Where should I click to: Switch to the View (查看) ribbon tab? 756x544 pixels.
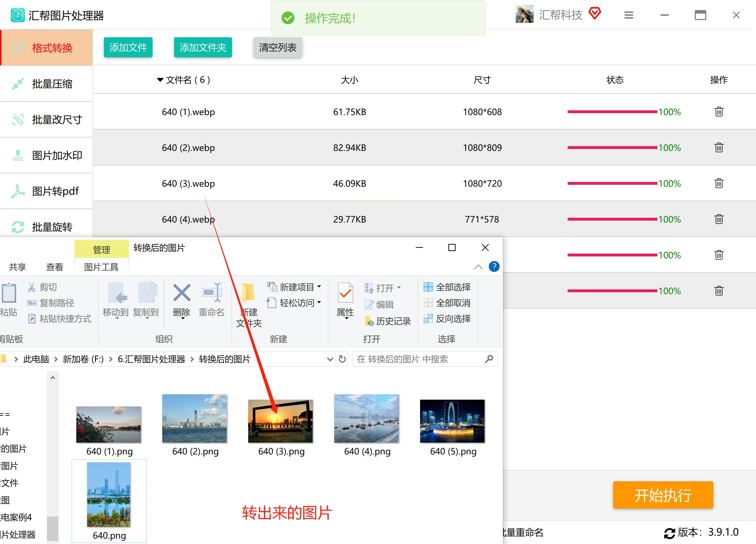pos(54,267)
